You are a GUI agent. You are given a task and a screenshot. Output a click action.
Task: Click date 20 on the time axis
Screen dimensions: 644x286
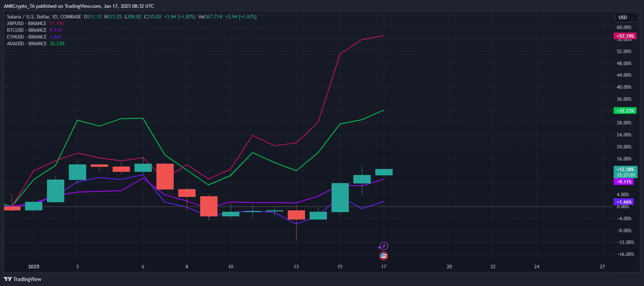click(449, 267)
